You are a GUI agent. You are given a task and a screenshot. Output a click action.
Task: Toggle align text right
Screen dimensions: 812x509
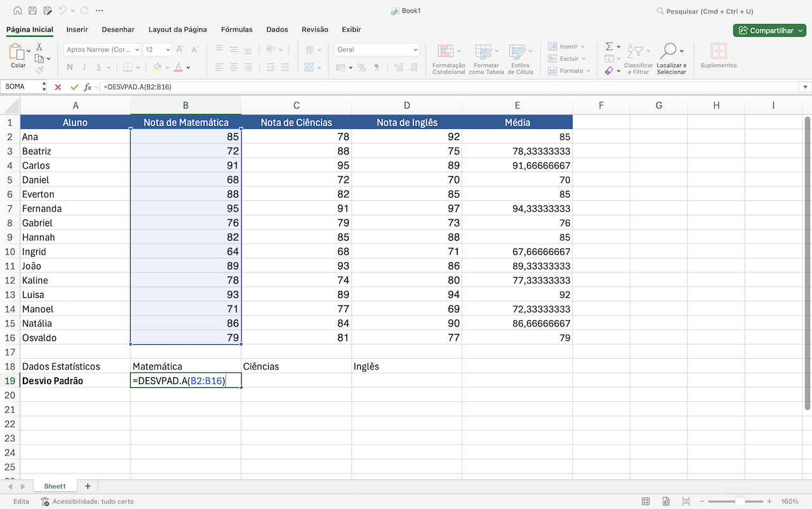[248, 67]
